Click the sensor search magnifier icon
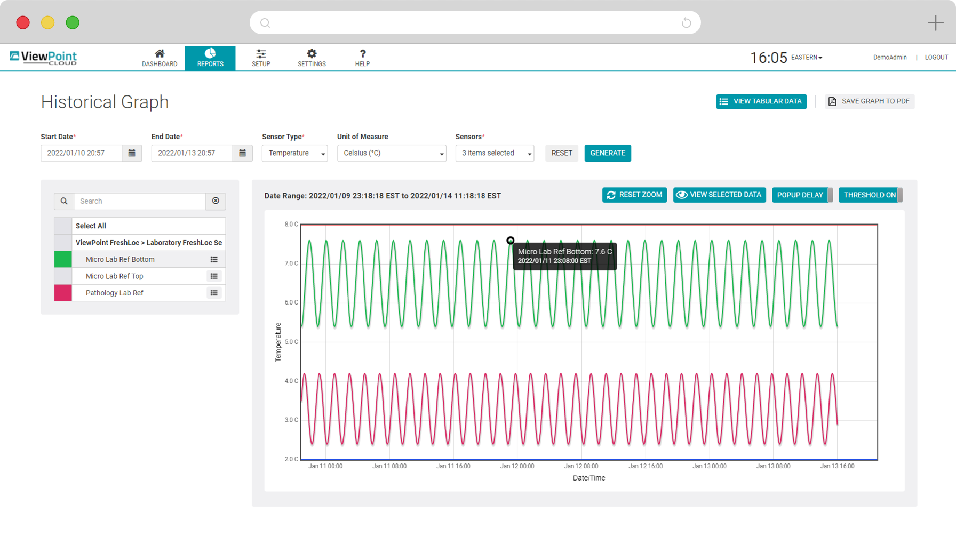 pos(64,201)
